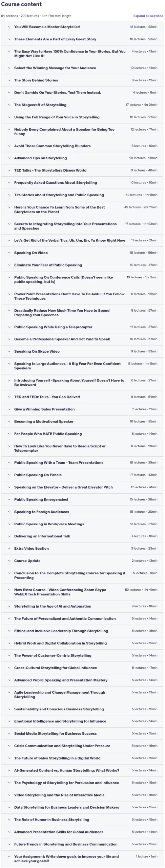Toggle TED Talks - The Storytellers Disney World chevron
165x868 pixels.
(x=9, y=170)
